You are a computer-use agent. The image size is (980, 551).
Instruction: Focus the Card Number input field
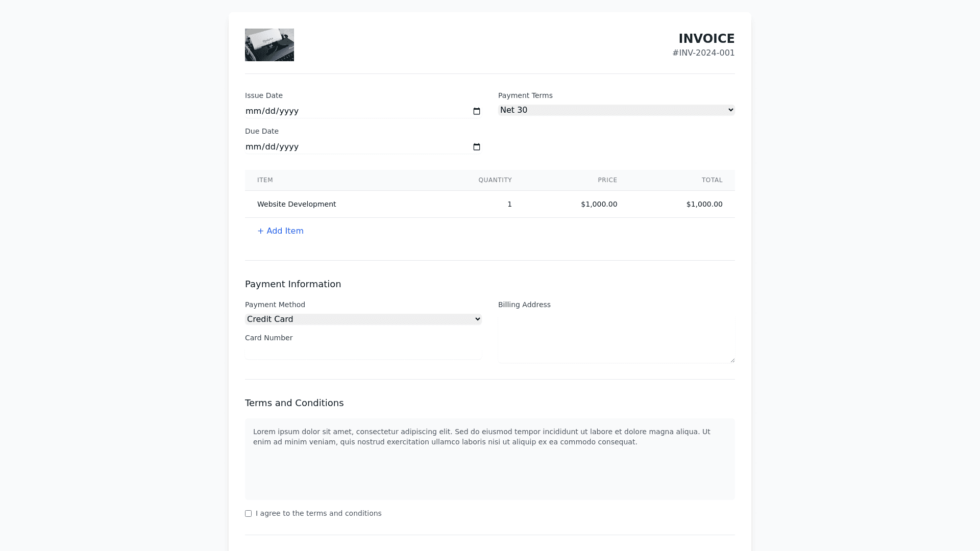[363, 353]
